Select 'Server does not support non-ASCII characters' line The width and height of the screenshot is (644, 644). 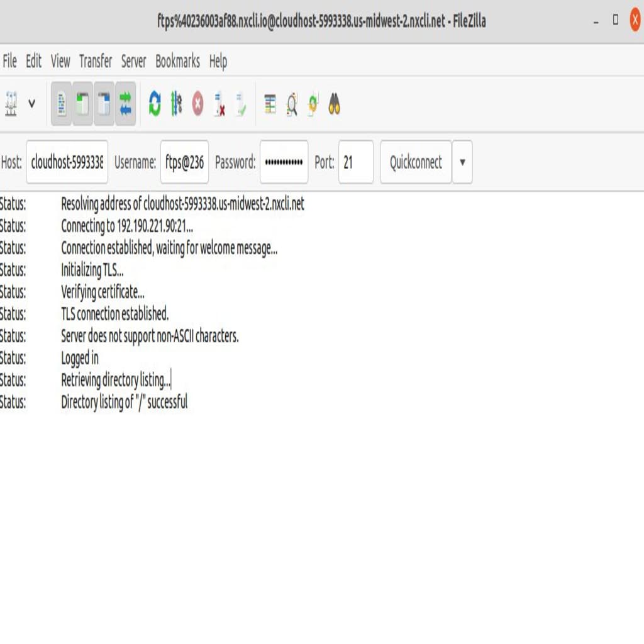pos(150,336)
